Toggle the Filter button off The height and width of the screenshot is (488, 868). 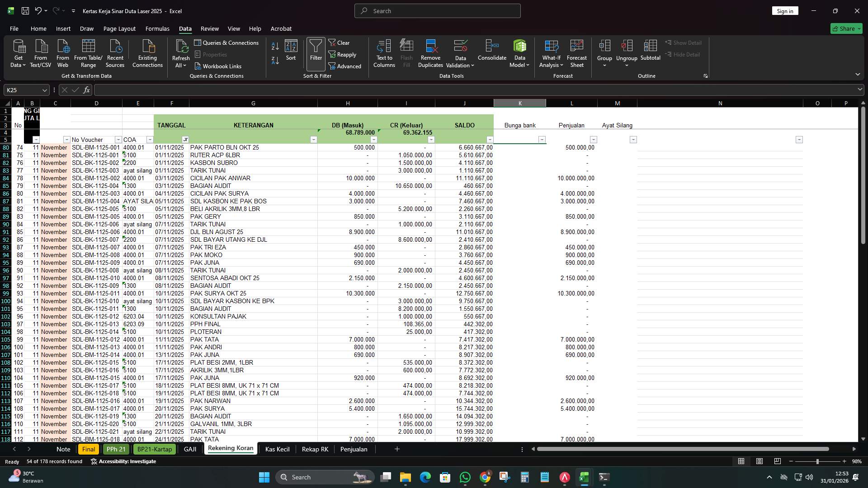(315, 52)
